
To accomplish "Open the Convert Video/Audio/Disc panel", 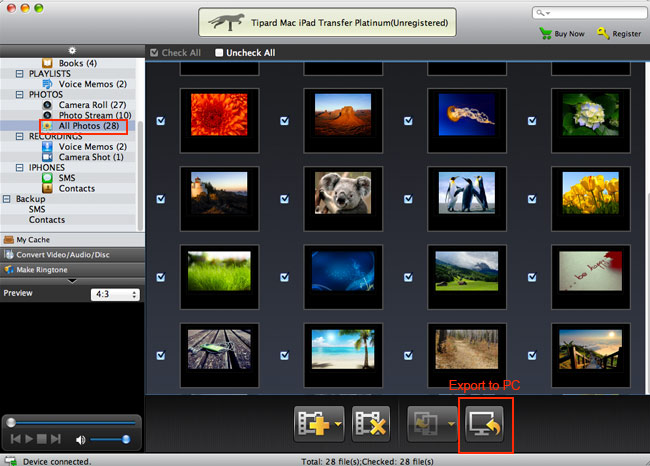I will [72, 254].
